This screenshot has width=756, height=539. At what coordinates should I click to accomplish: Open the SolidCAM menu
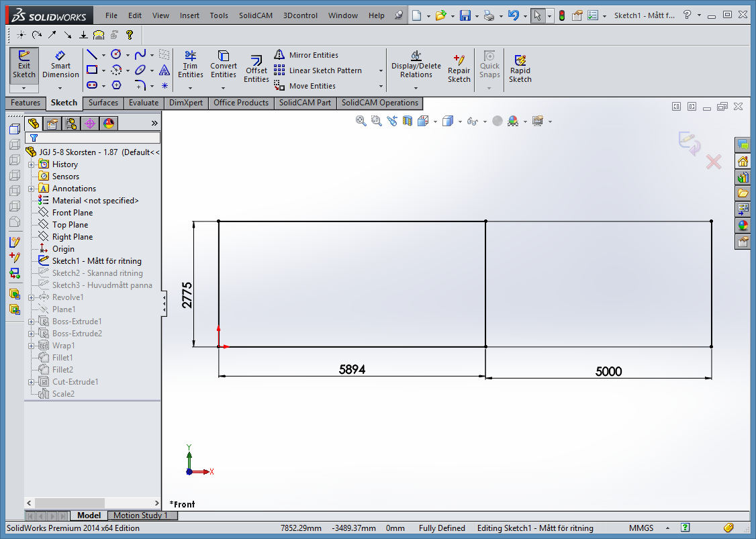tap(256, 15)
